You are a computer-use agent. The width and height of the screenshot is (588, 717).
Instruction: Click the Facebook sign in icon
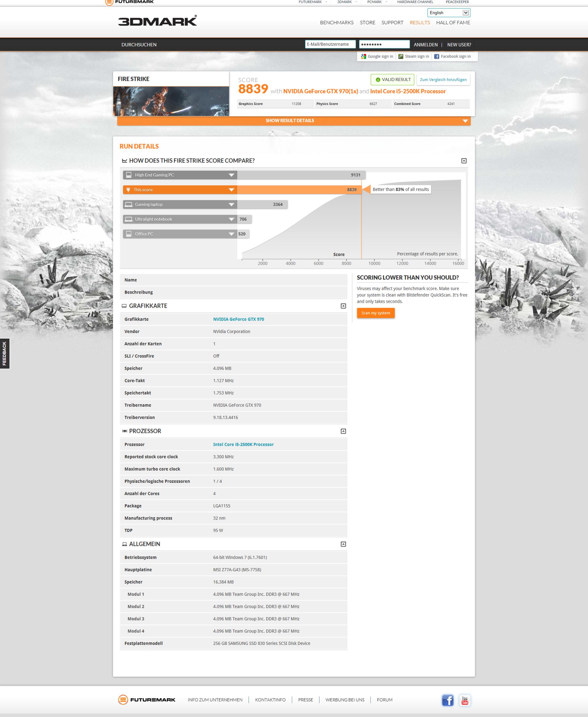[437, 57]
